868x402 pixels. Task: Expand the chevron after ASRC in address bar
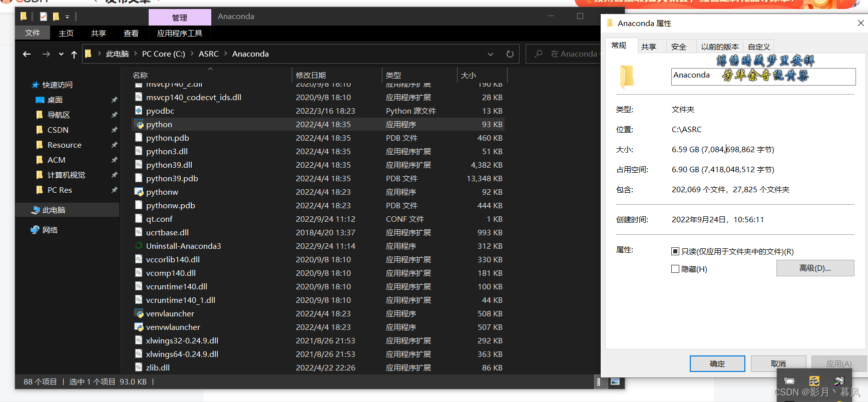[x=225, y=54]
